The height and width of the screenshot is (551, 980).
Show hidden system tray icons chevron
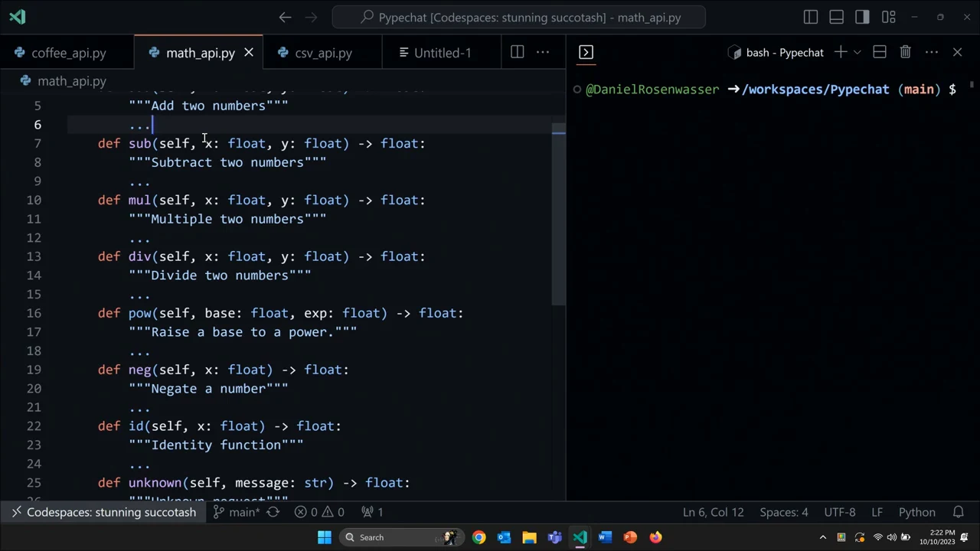click(x=823, y=537)
